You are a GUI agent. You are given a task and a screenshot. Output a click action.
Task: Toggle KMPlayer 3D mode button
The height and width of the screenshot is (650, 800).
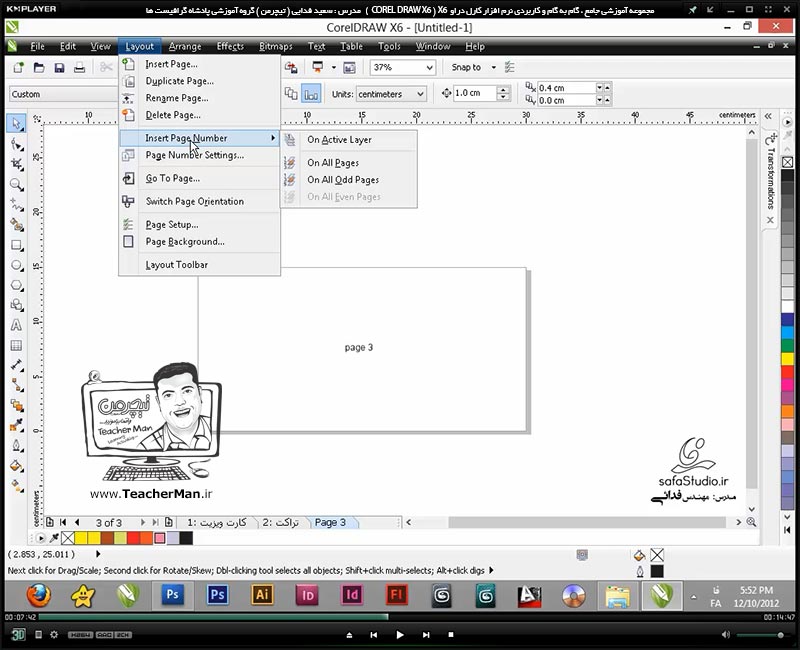tap(18, 635)
